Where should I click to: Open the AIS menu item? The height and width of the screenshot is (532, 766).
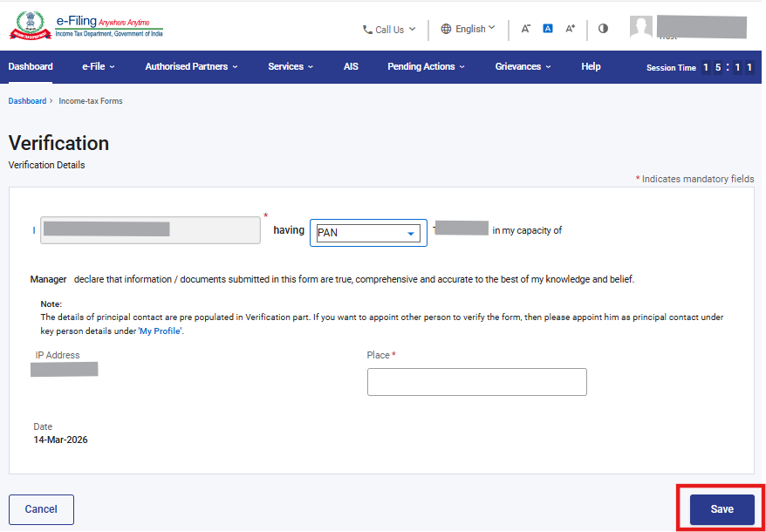[351, 66]
